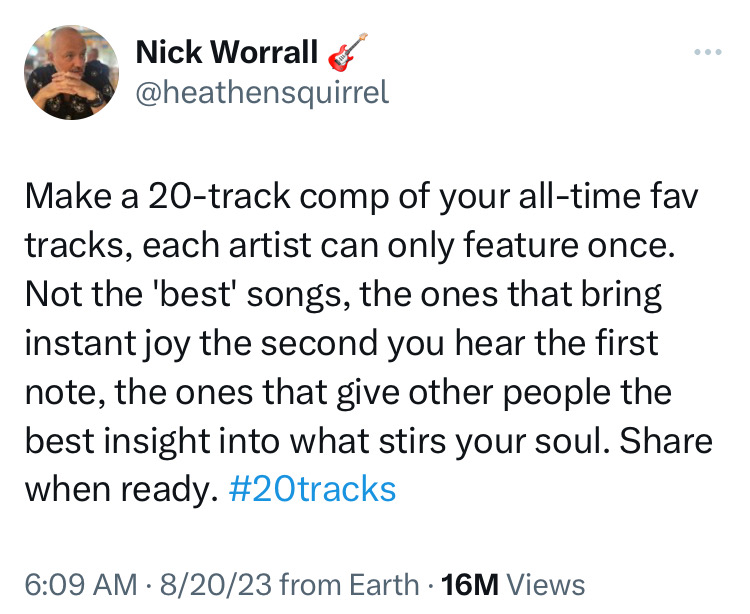
Task: Open the Nick Worrall display name link
Action: (225, 52)
